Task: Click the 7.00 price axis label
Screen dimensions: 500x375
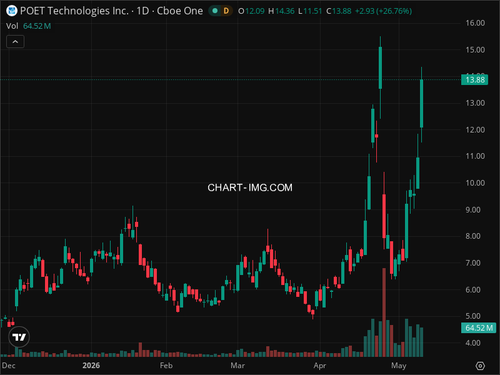Action: (x=473, y=263)
